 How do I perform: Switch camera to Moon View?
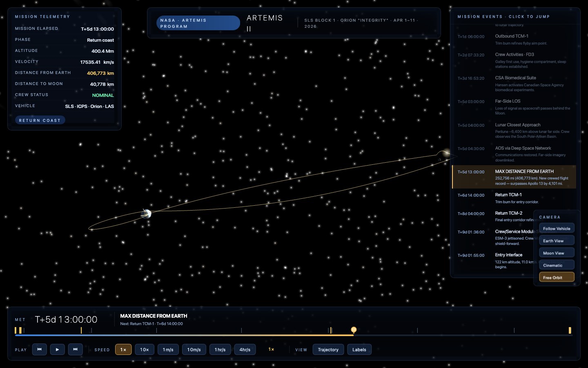(x=557, y=253)
